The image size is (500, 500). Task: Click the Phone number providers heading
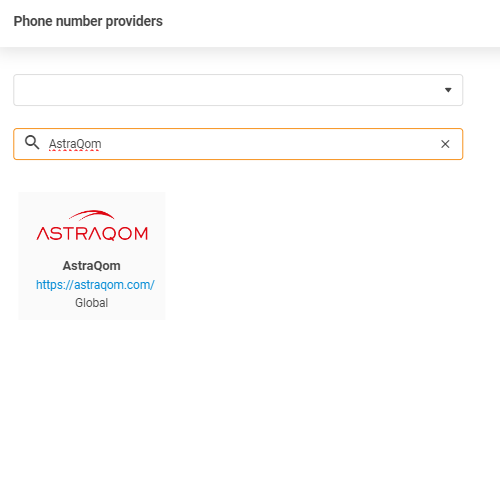point(88,21)
